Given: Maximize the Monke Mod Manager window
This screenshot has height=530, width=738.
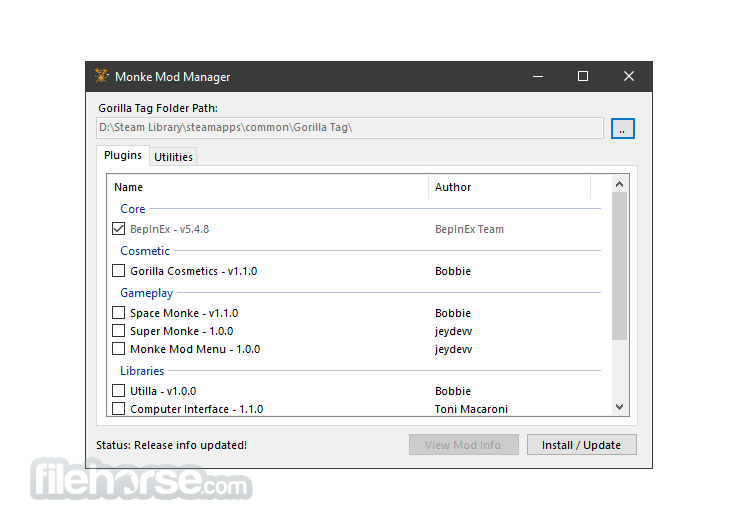Looking at the screenshot, I should [583, 76].
